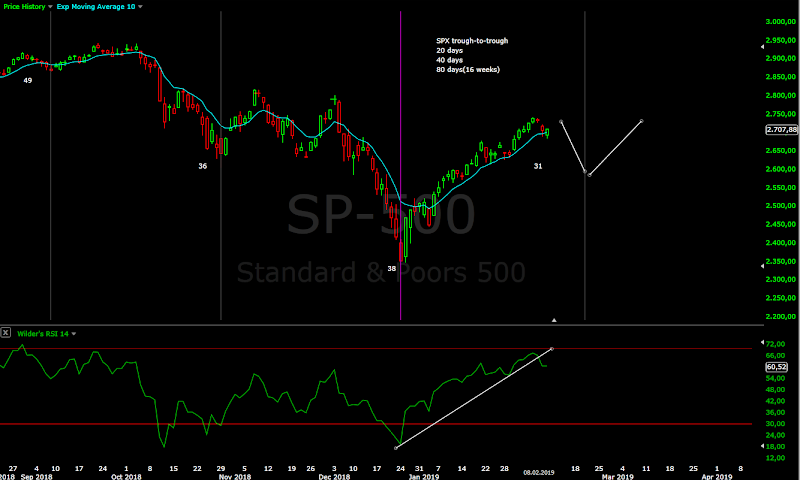
Task: Click the 40 days annotation line
Action: tap(449, 60)
